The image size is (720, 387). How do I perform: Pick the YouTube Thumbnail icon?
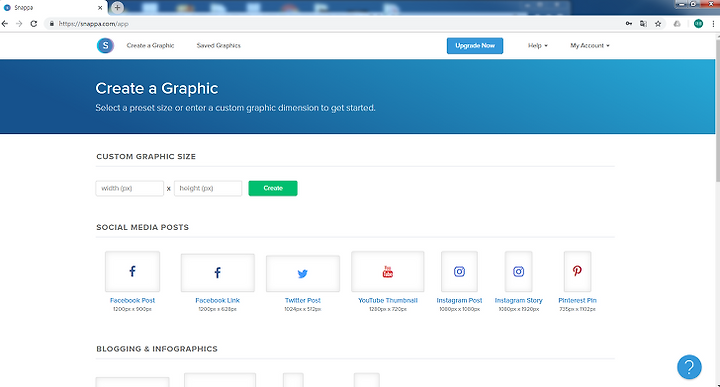[x=388, y=271]
